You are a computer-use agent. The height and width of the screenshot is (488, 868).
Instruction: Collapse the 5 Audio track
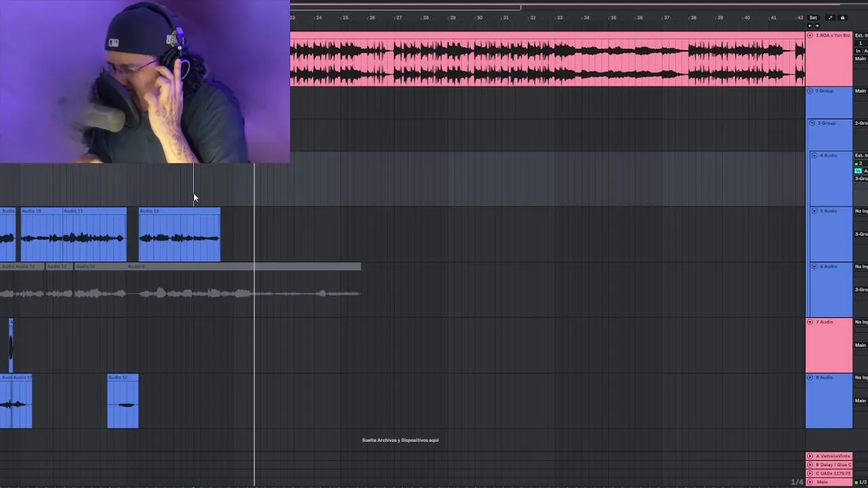pyautogui.click(x=814, y=211)
